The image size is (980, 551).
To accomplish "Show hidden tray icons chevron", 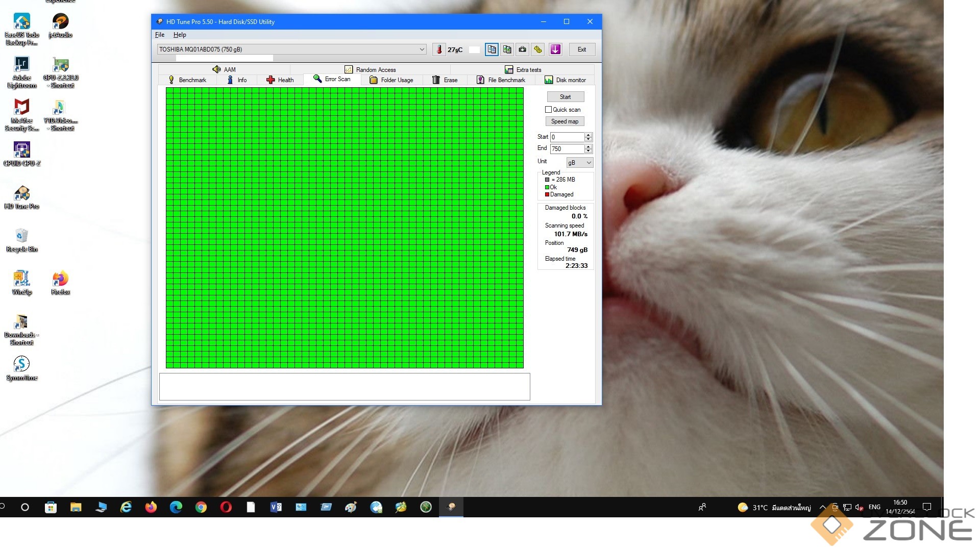I will [822, 507].
